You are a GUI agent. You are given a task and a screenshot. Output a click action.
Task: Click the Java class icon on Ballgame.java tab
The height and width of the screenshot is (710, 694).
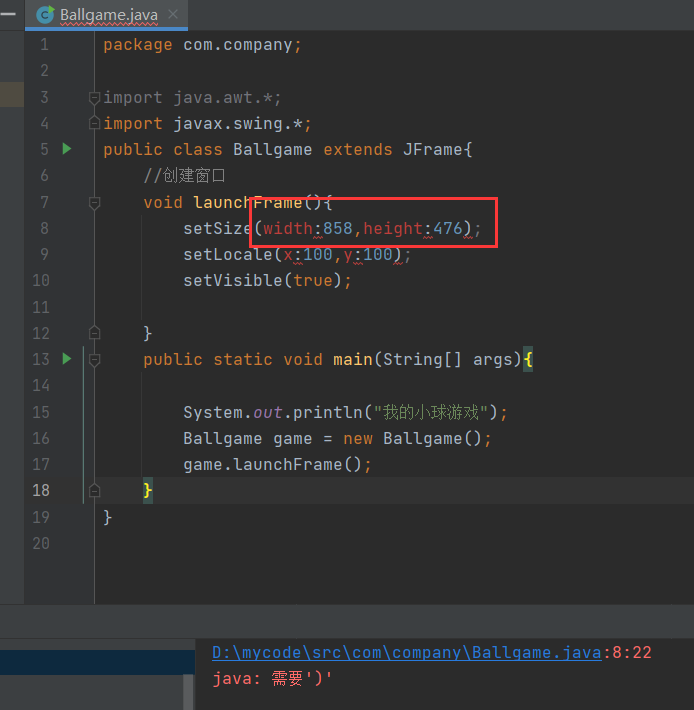tap(45, 14)
